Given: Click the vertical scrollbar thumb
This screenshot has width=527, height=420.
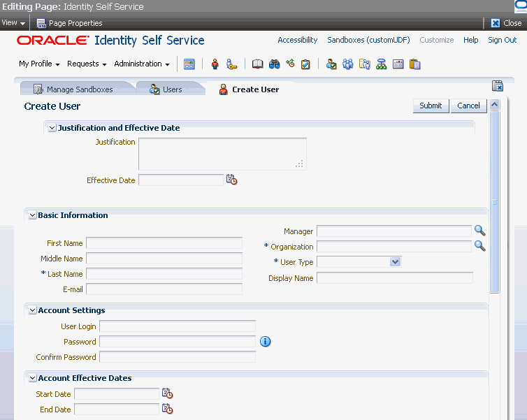Looking at the screenshot, I should [x=494, y=201].
